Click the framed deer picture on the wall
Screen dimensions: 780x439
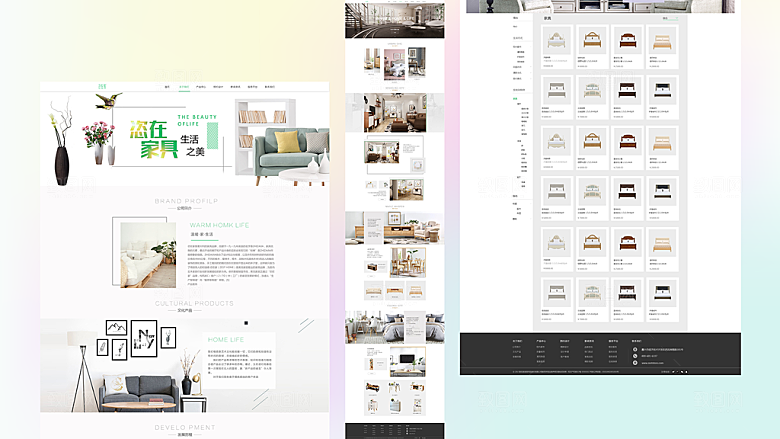(x=168, y=339)
